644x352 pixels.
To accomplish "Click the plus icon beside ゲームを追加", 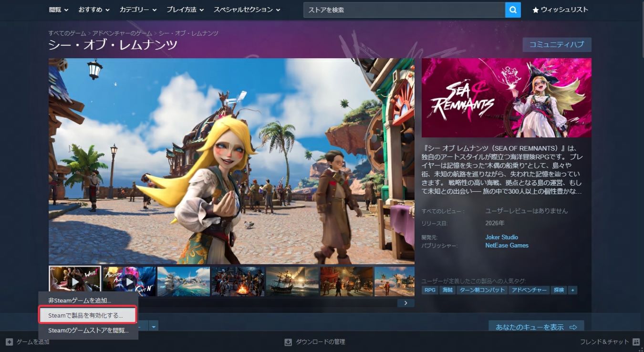I will pos(9,342).
